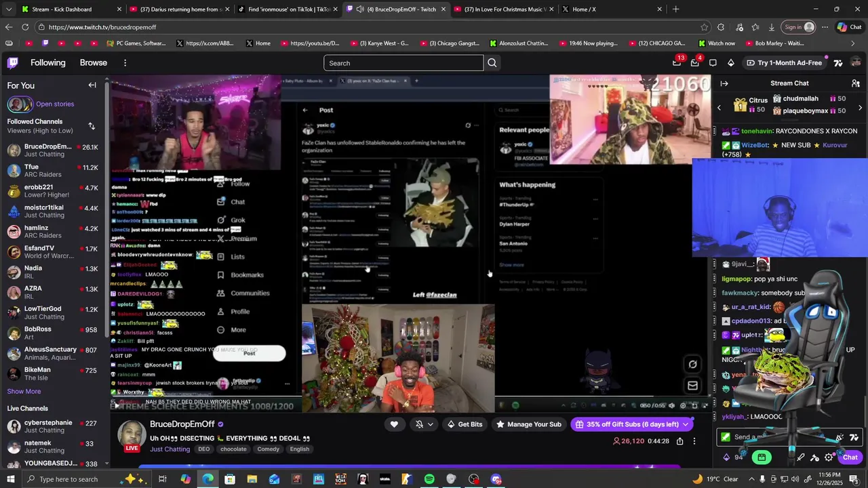This screenshot has width=868, height=488.
Task: Bookmark page with the star icon
Action: (705, 27)
